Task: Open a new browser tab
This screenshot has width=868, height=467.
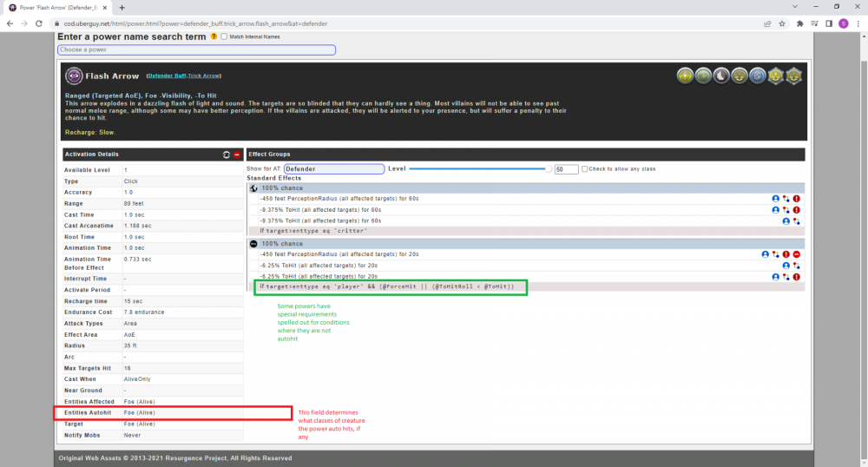Action: pyautogui.click(x=122, y=7)
